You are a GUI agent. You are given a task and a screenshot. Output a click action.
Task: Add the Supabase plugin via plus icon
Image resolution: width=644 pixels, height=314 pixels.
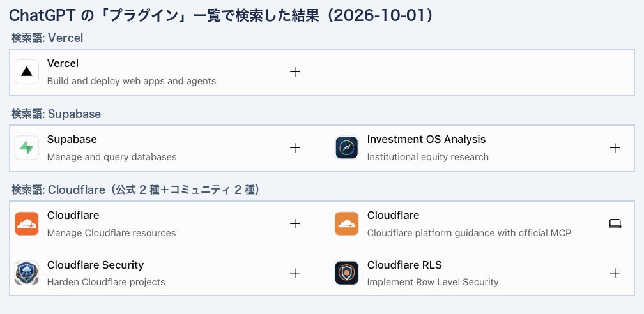295,148
